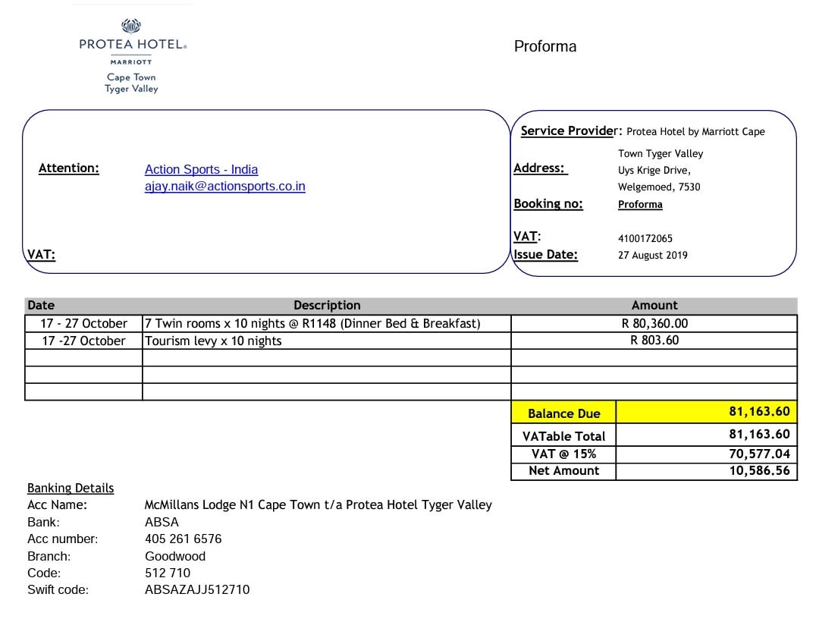Select issue date 27 August 2019
The width and height of the screenshot is (819, 644).
click(x=652, y=255)
